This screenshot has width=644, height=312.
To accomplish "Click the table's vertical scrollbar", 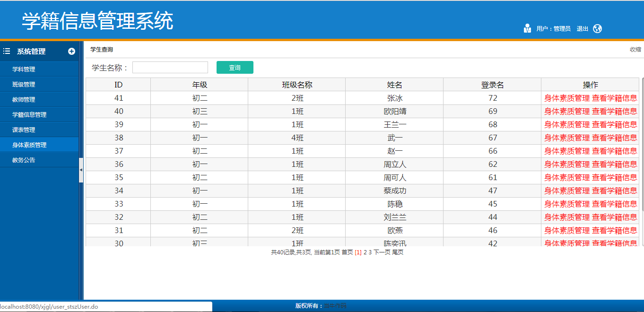I will [642, 144].
